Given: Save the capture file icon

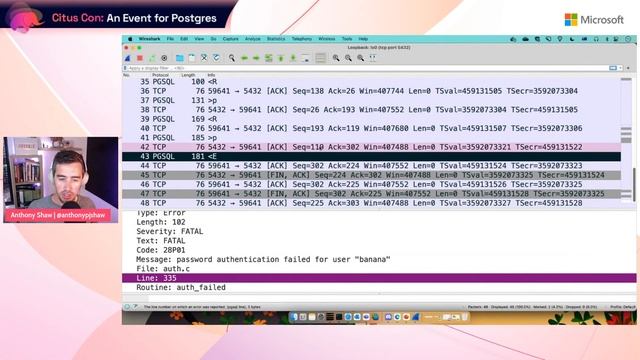Looking at the screenshot, I should pos(192,58).
